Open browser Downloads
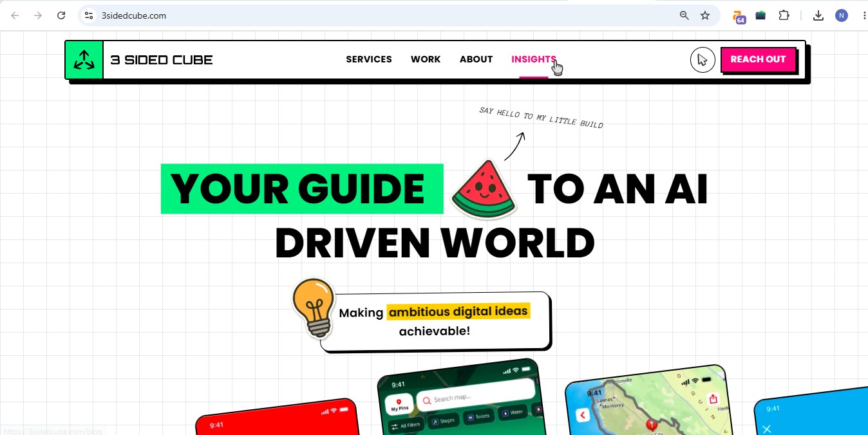868x435 pixels. (x=818, y=15)
